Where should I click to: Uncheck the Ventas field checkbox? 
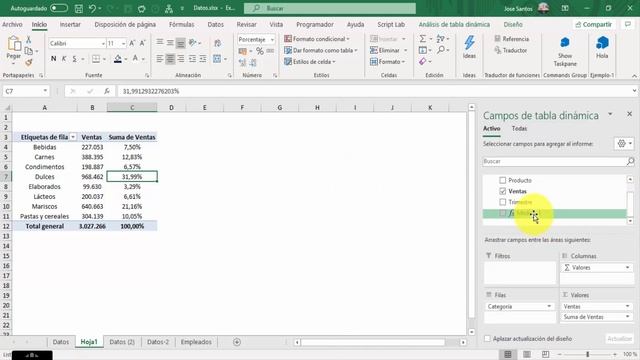point(502,191)
